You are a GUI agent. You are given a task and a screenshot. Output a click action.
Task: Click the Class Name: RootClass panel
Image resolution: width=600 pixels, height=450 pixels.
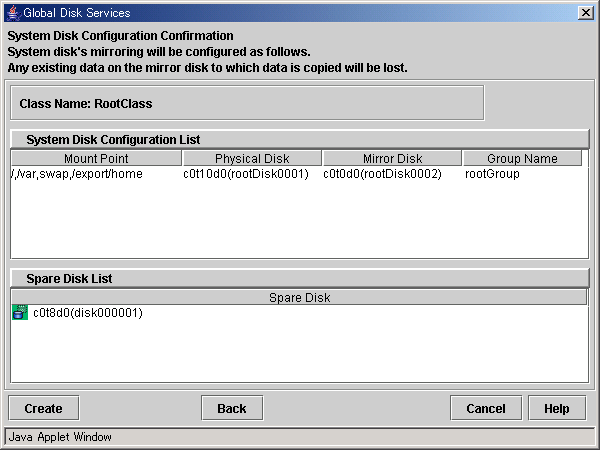[x=247, y=103]
